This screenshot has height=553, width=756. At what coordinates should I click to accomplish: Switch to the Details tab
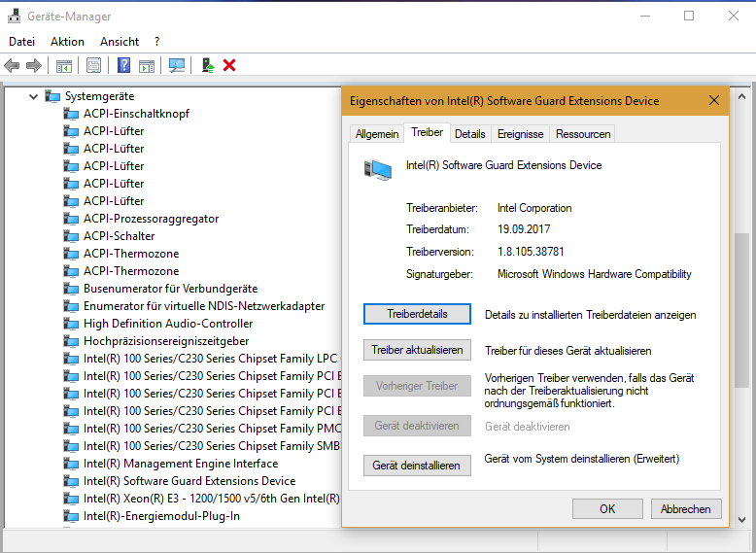pyautogui.click(x=470, y=134)
